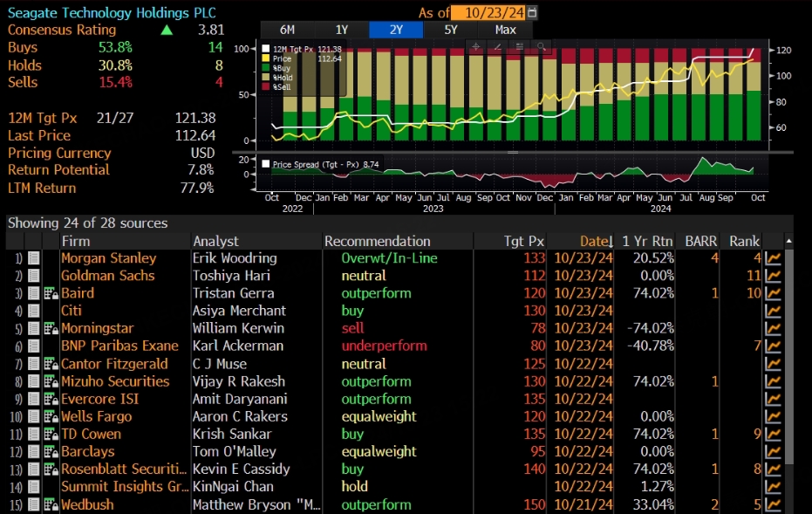Open the calendar icon beside As-of date
The width and height of the screenshot is (812, 514).
[x=533, y=12]
